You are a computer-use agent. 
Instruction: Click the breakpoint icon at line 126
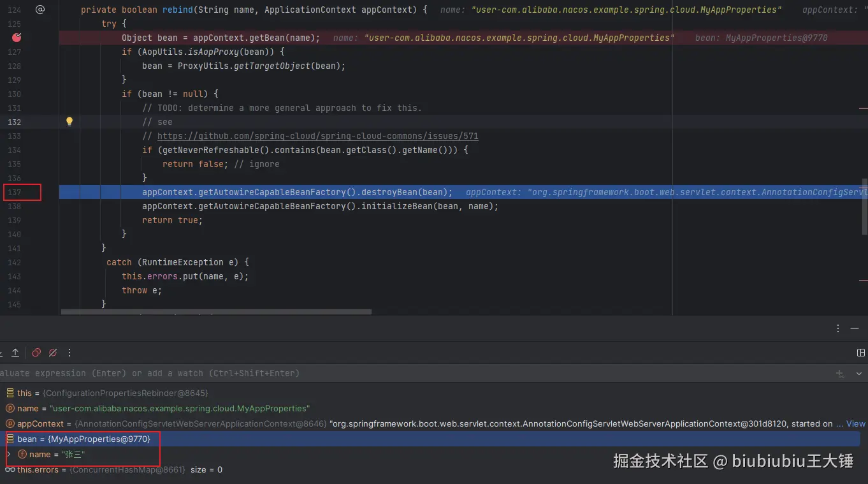pos(17,38)
